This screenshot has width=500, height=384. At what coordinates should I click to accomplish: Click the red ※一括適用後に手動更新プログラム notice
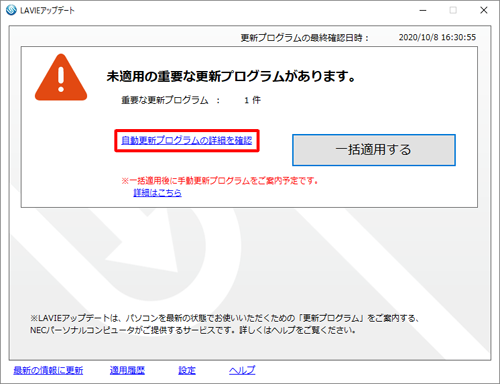[x=220, y=181]
